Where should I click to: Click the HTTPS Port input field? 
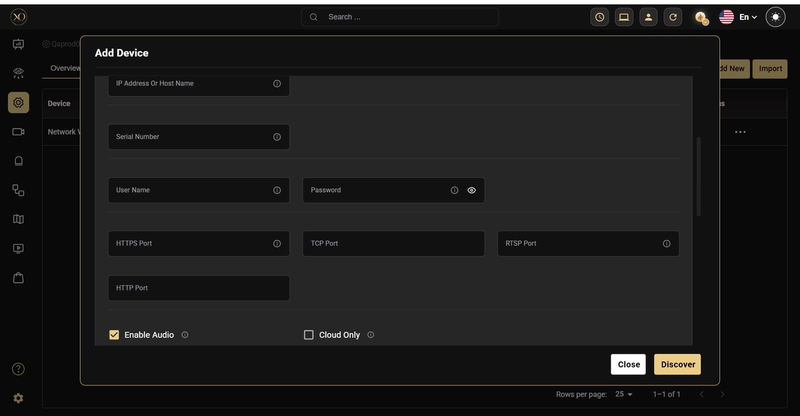(199, 243)
